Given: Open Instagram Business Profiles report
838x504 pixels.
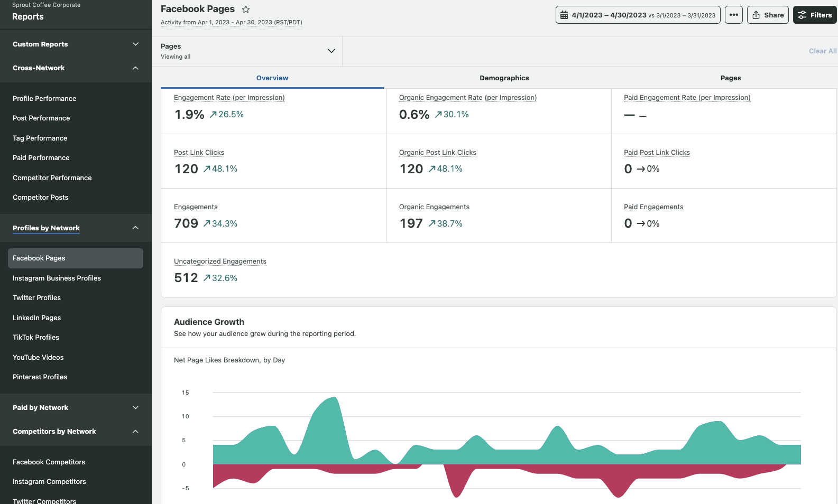Looking at the screenshot, I should click(57, 278).
